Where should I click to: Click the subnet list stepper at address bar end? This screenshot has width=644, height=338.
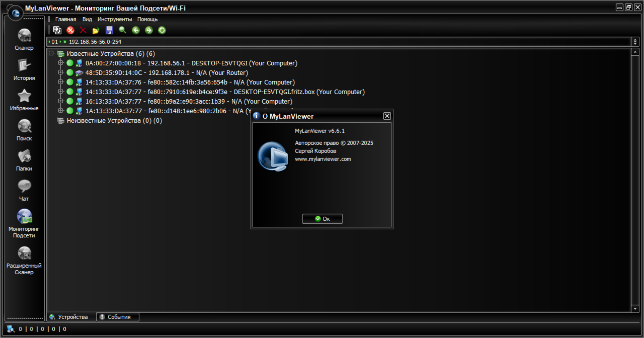click(x=635, y=42)
